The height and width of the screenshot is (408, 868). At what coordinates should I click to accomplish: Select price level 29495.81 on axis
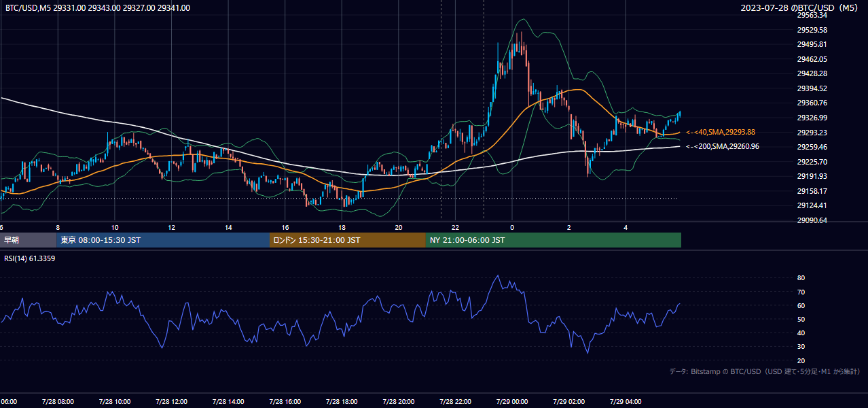coord(812,44)
